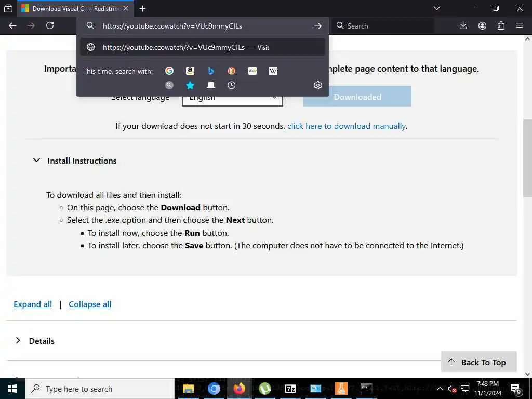Click the muted volume tray icon
Viewport: 532px width, 399px height.
pos(453,389)
